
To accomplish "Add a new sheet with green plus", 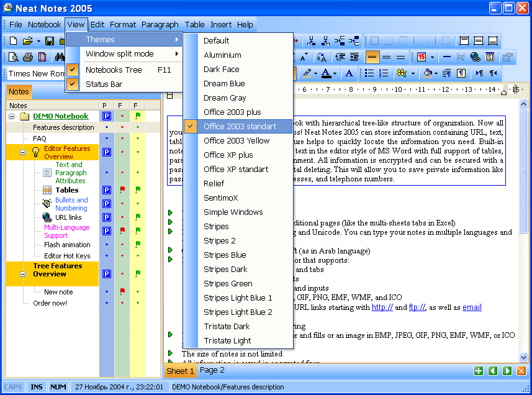I will pyautogui.click(x=478, y=371).
